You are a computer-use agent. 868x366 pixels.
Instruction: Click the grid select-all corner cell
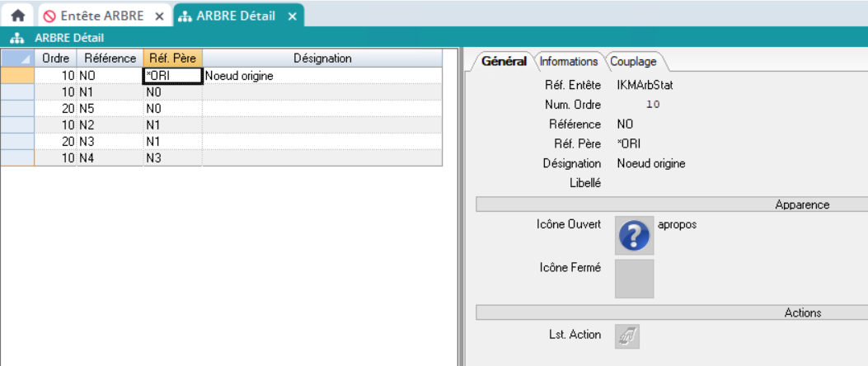[x=17, y=59]
